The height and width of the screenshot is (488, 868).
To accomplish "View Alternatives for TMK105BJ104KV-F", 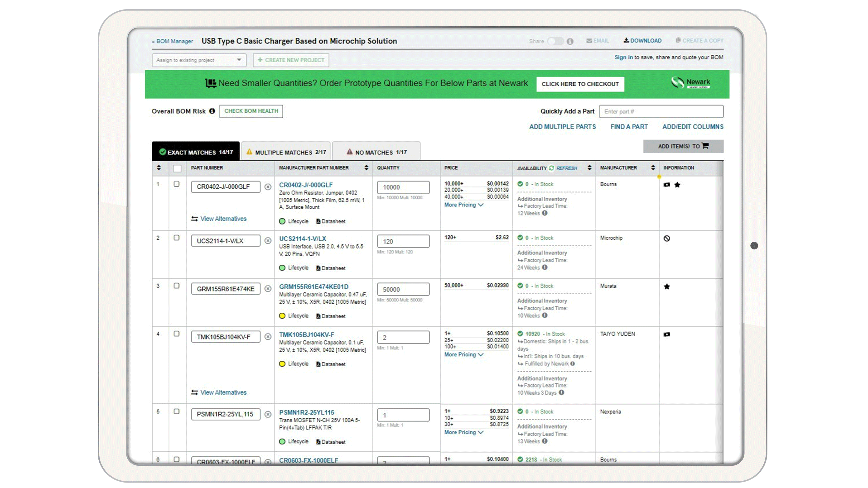I will (x=219, y=393).
